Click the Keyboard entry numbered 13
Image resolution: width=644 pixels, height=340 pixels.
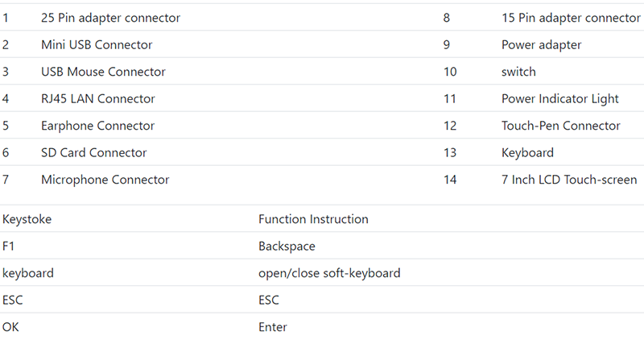527,153
